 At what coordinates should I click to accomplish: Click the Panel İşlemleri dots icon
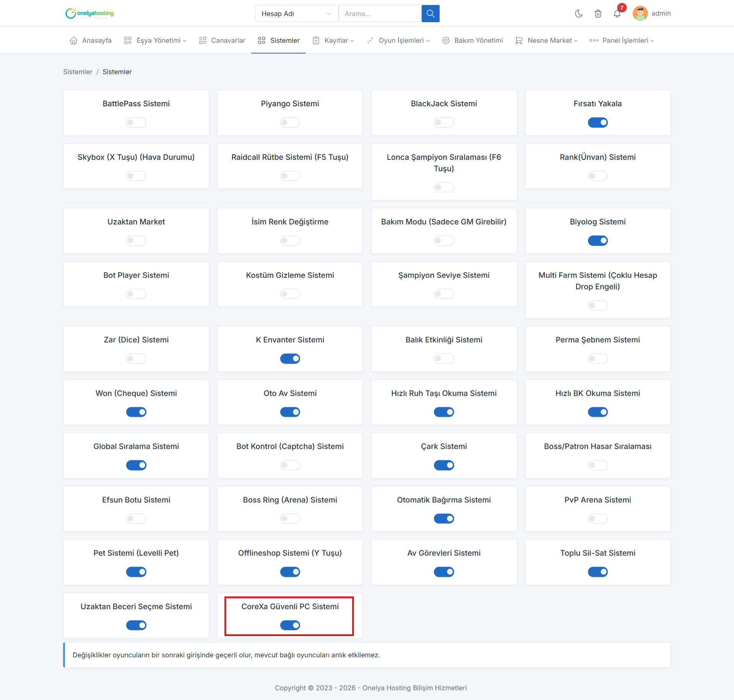594,41
